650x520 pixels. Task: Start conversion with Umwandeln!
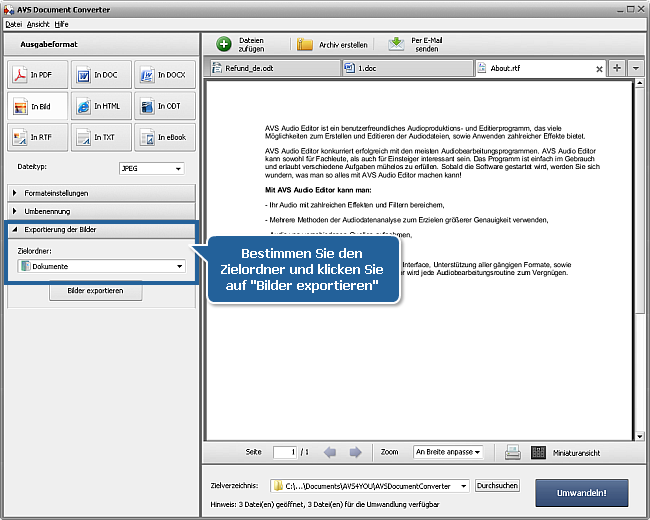point(582,493)
